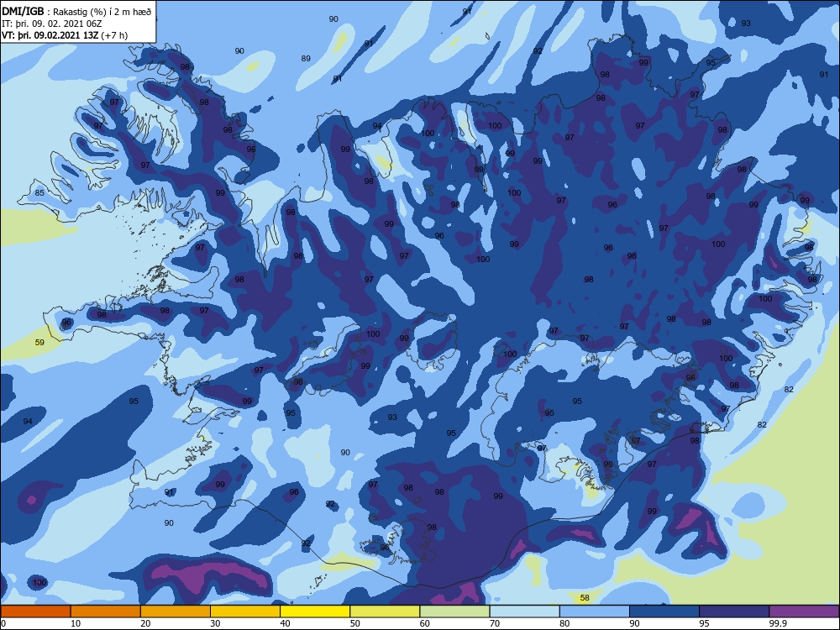
Task: Click the legend label '70'
Action: coord(495,623)
